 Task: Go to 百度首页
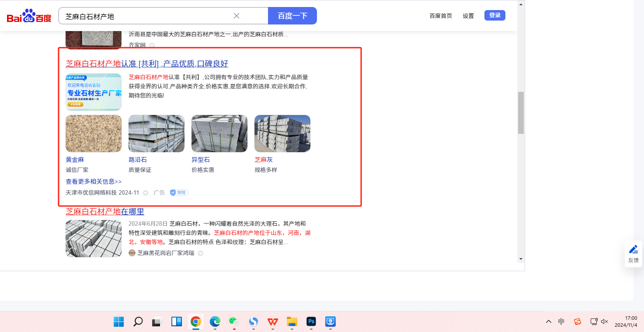[441, 16]
